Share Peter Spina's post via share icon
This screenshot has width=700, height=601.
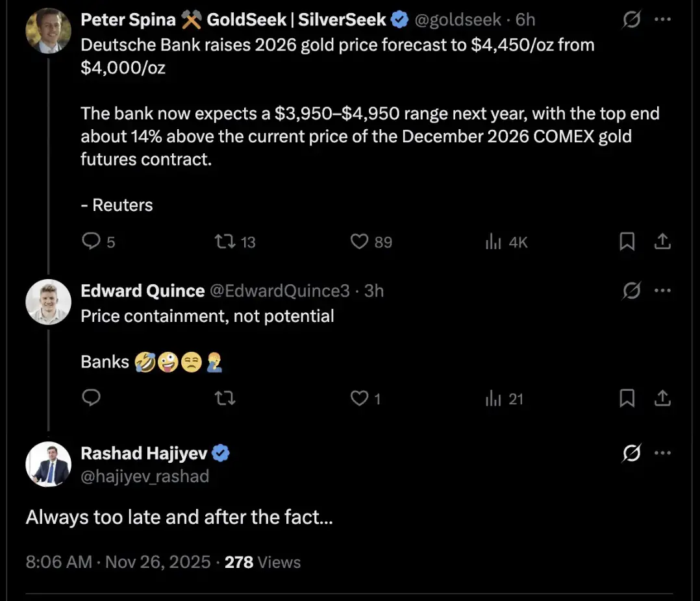pos(662,242)
